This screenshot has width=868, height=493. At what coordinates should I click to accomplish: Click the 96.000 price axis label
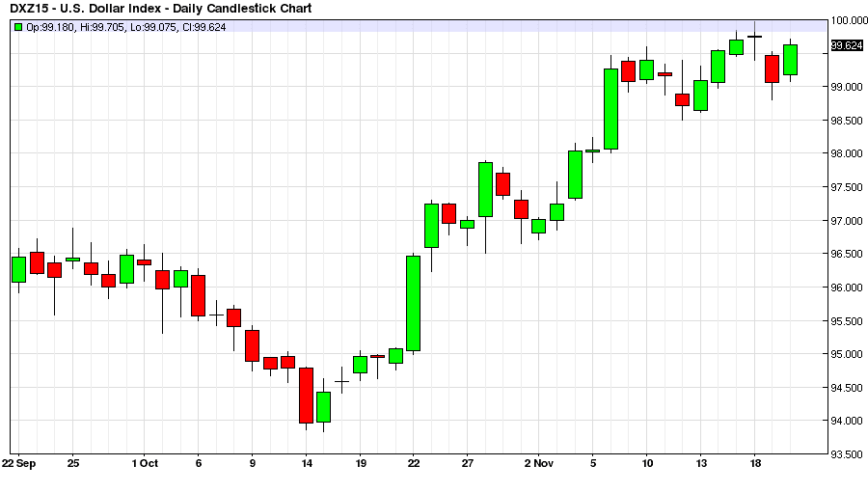coord(847,288)
